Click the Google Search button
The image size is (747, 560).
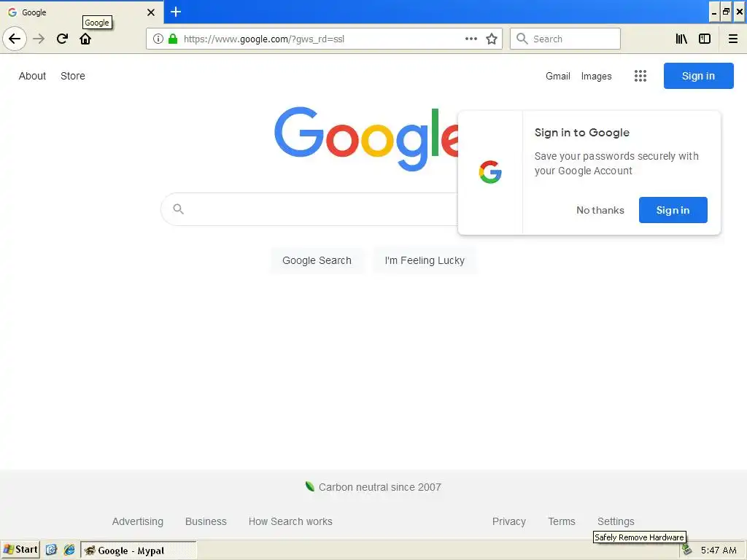(x=317, y=260)
